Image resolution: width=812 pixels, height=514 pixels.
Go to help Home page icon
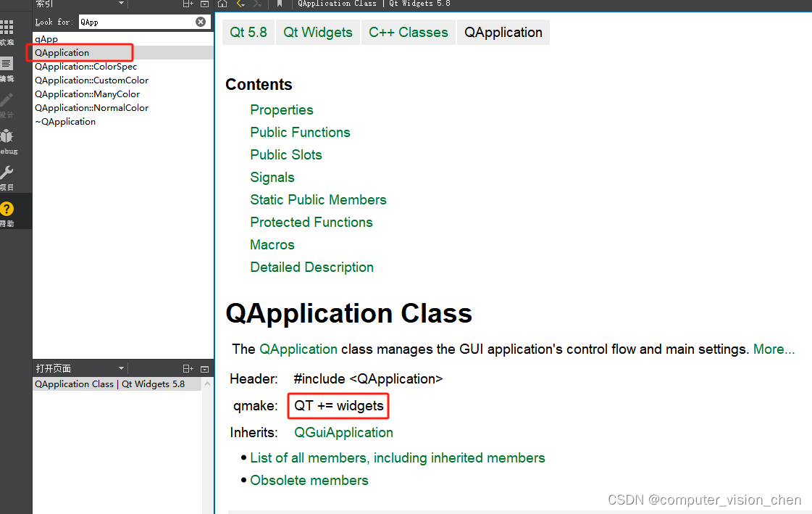pyautogui.click(x=222, y=4)
